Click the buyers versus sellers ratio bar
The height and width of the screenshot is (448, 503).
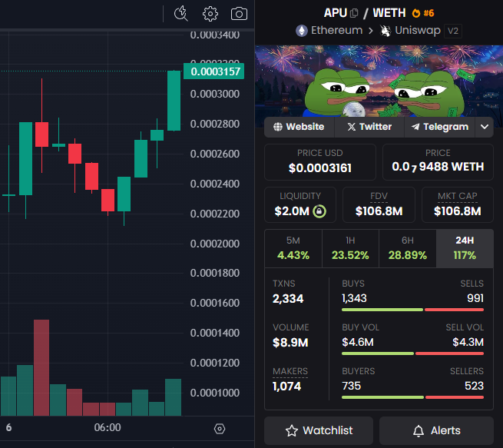coord(413,397)
